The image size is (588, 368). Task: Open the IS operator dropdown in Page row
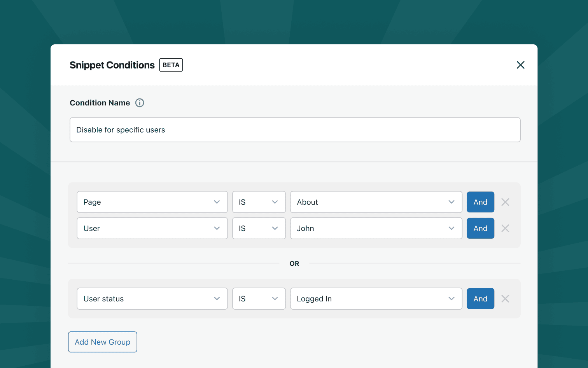[x=259, y=202]
